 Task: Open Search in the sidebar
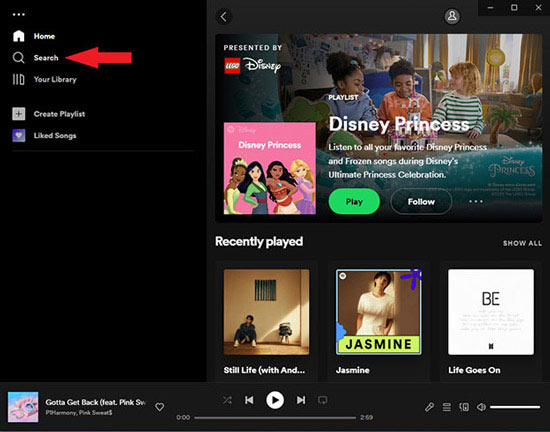(46, 58)
